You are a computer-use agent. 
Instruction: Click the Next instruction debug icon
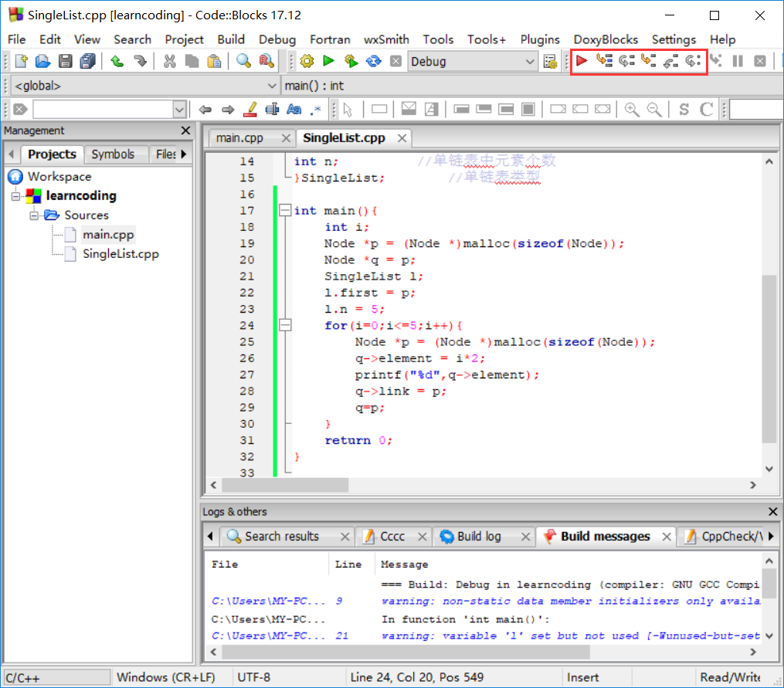[693, 61]
